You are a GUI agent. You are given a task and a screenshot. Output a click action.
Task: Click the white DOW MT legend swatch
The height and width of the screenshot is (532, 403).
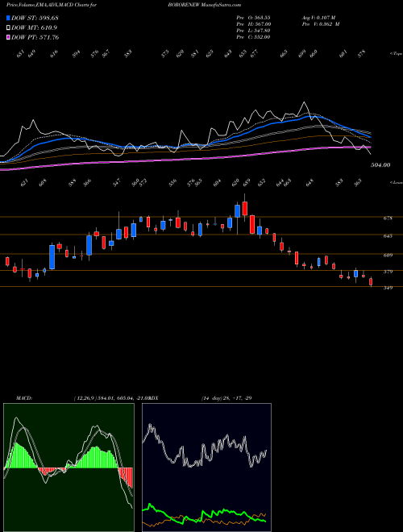(8, 27)
